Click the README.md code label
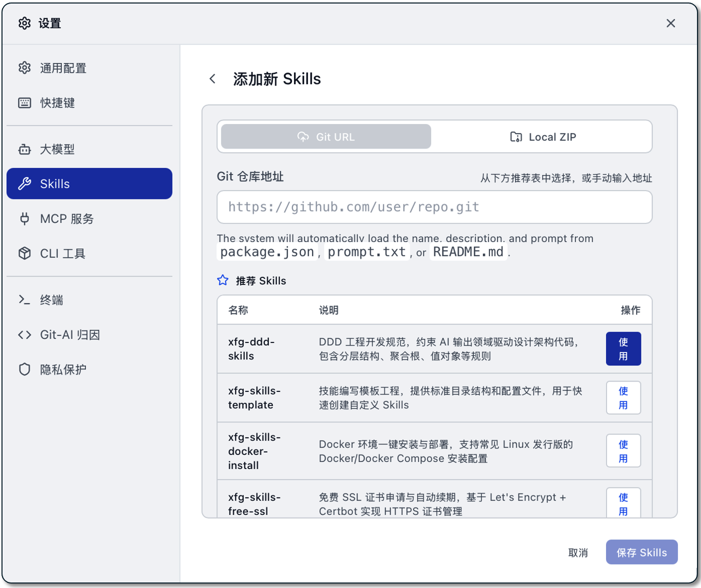Viewport: 701px width, 588px height. click(468, 252)
